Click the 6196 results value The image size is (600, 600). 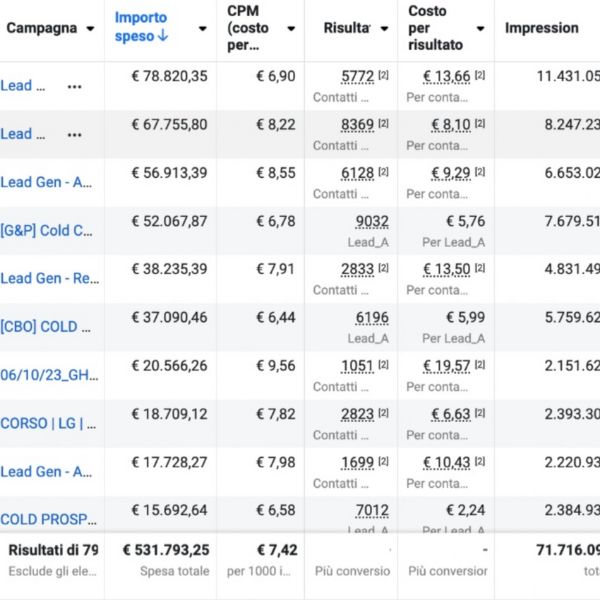pos(372,318)
